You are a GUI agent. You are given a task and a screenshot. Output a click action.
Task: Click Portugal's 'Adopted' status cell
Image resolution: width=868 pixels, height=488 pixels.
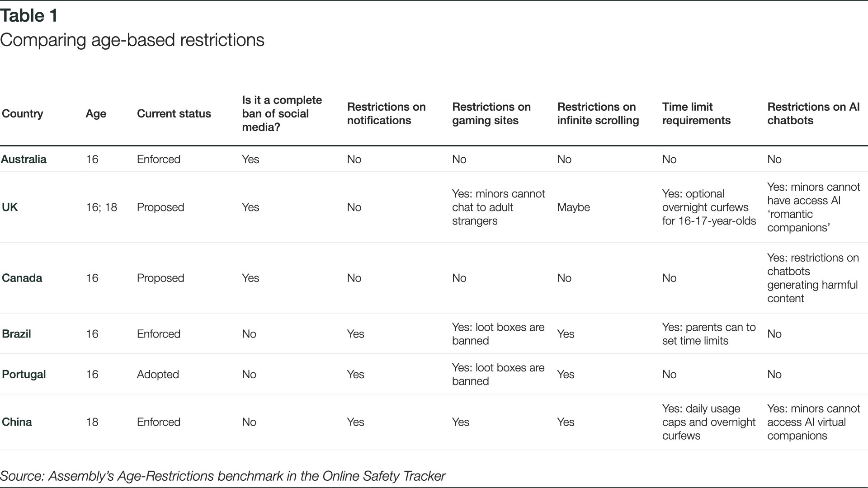158,375
